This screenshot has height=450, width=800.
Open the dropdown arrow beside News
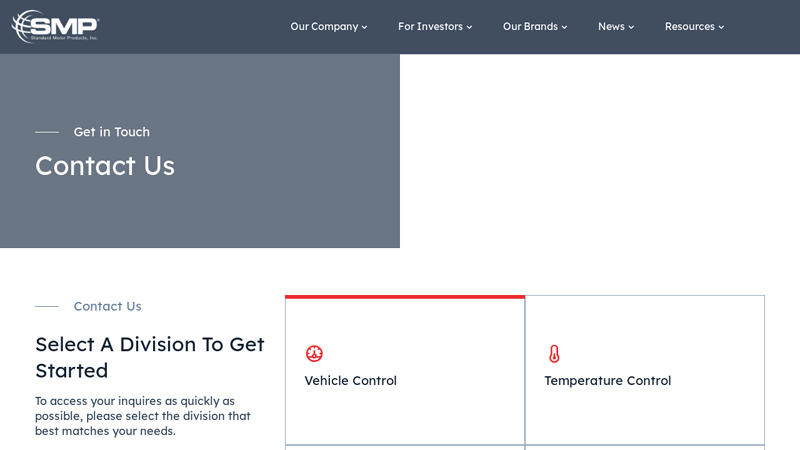coord(632,27)
